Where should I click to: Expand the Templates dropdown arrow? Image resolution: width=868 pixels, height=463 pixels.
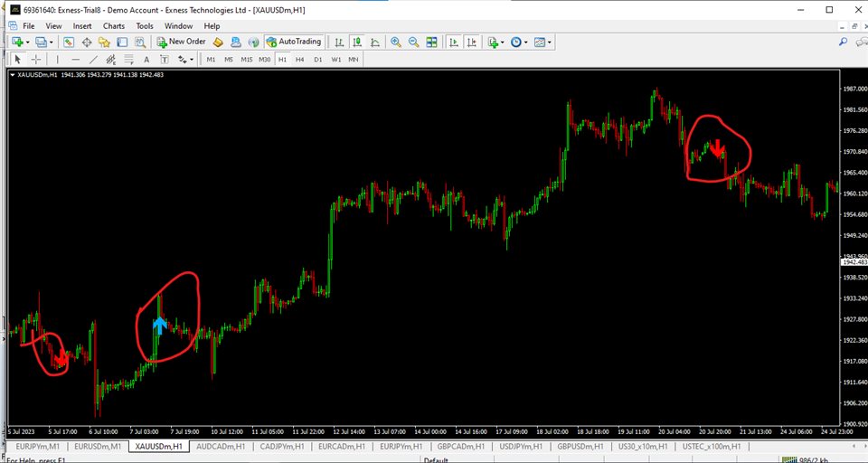pos(550,43)
